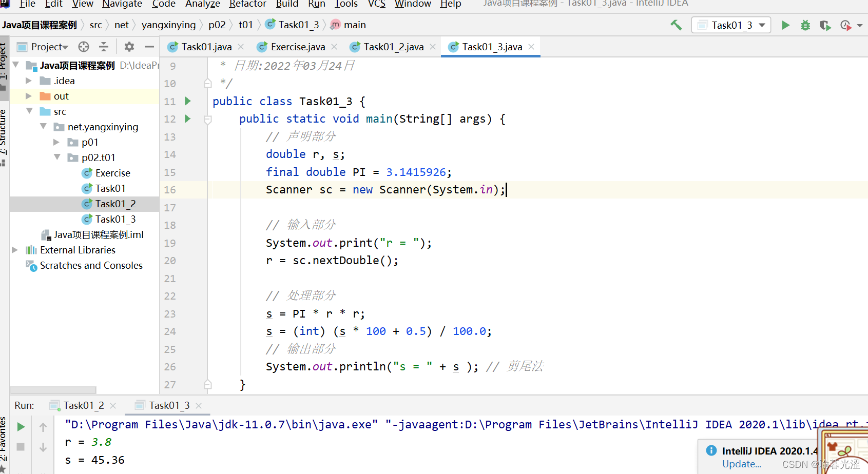Click Update link in IntelliJ IDEA notification
Screen dimensions: 868x474
741,464
